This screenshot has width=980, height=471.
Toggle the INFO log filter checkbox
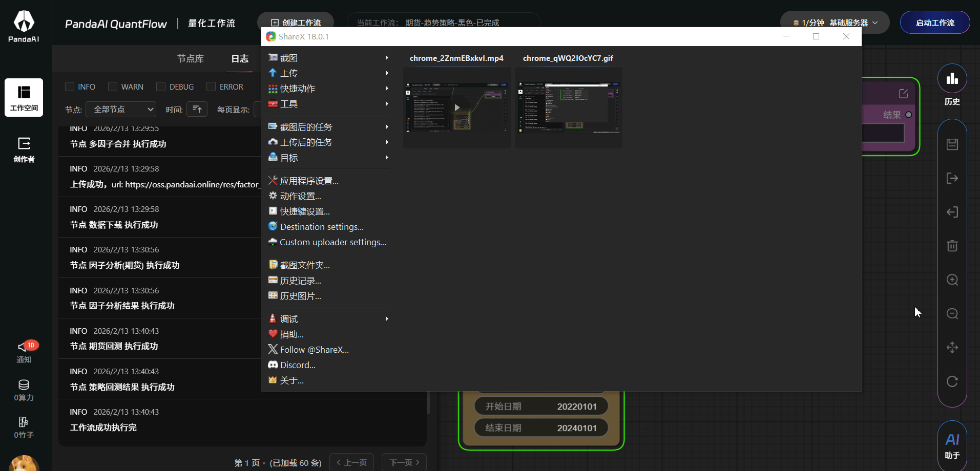click(70, 87)
